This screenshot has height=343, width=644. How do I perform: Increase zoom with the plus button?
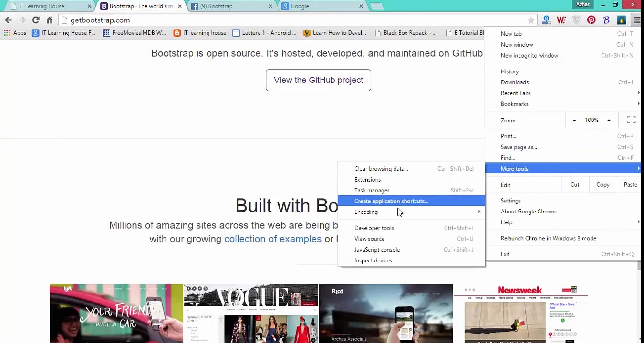[609, 120]
